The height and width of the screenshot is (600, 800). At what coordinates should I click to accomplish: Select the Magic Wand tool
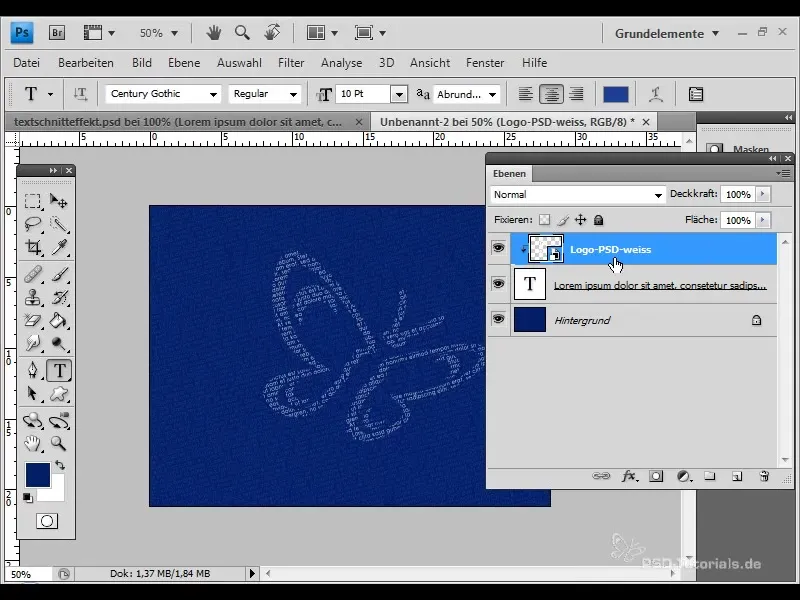(x=59, y=224)
